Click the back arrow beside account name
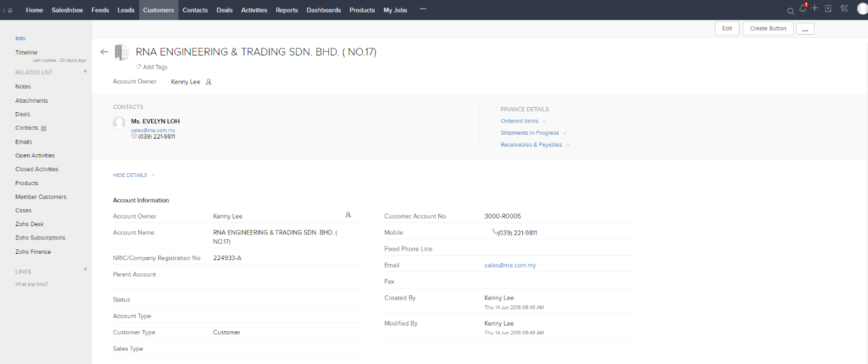The image size is (868, 364). tap(105, 52)
